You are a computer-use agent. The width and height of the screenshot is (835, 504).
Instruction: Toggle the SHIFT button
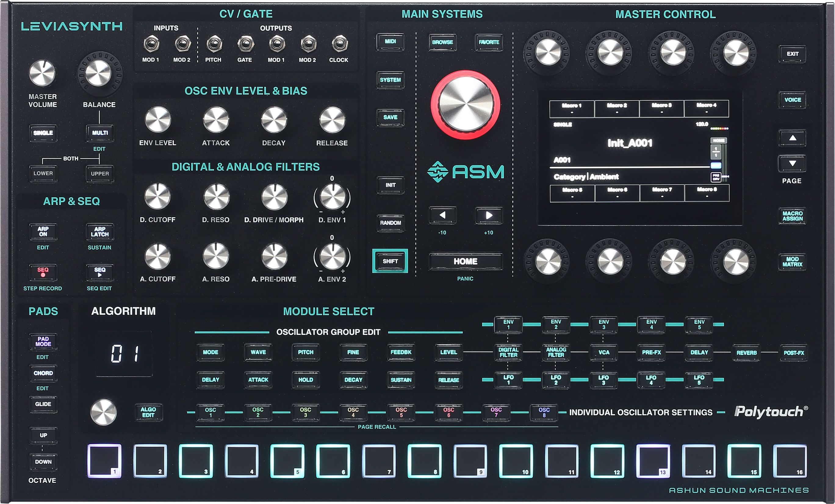[x=390, y=261]
